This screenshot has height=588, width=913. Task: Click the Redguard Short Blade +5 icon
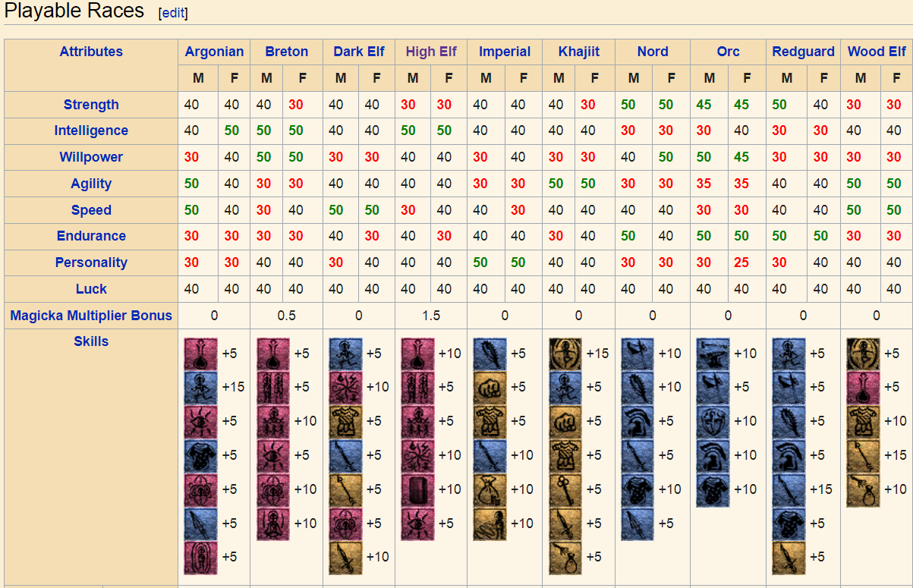click(789, 558)
